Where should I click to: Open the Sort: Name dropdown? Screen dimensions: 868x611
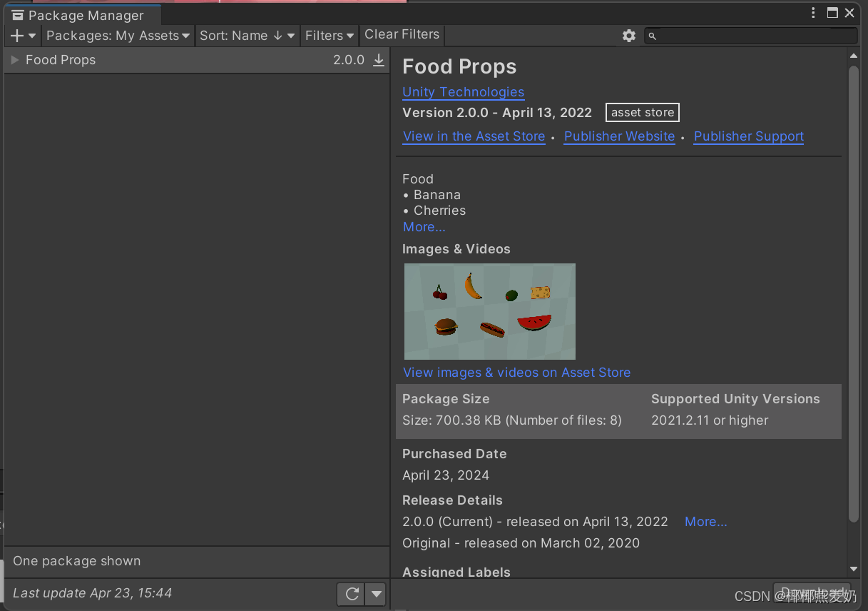coord(247,36)
